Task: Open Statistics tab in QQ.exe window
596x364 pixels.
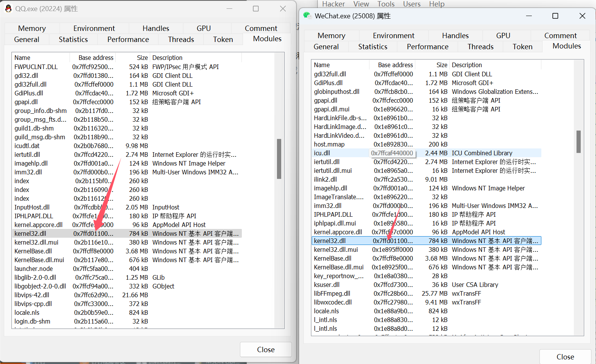Action: pos(73,39)
